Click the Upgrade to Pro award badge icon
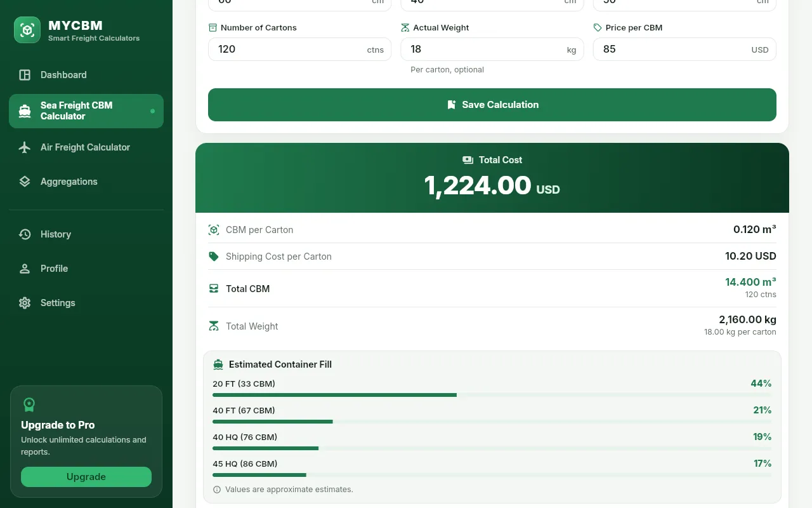812x508 pixels. 29,404
